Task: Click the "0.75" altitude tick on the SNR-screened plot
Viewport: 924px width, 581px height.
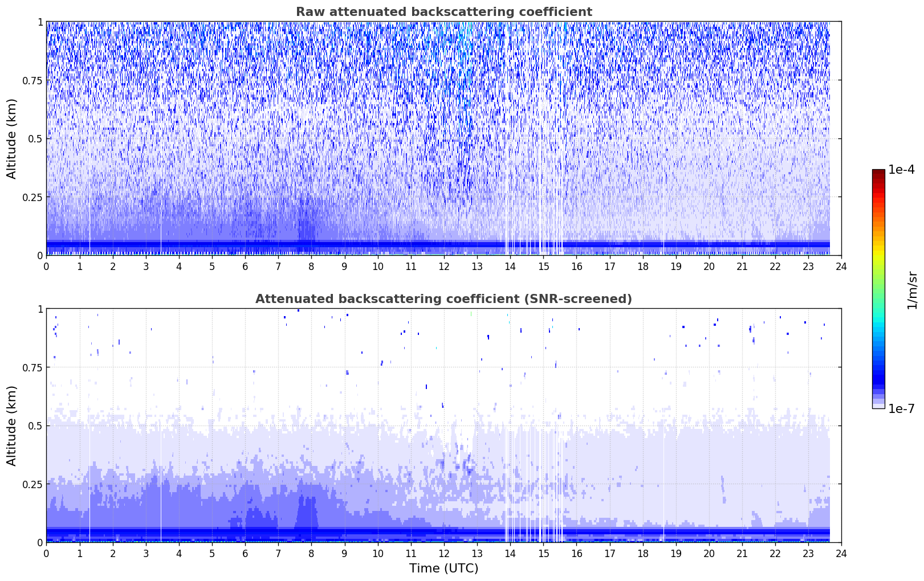Action: point(32,367)
